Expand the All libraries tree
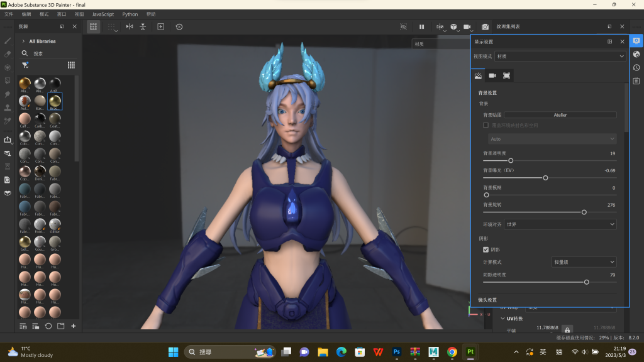The image size is (644, 362). point(23,41)
